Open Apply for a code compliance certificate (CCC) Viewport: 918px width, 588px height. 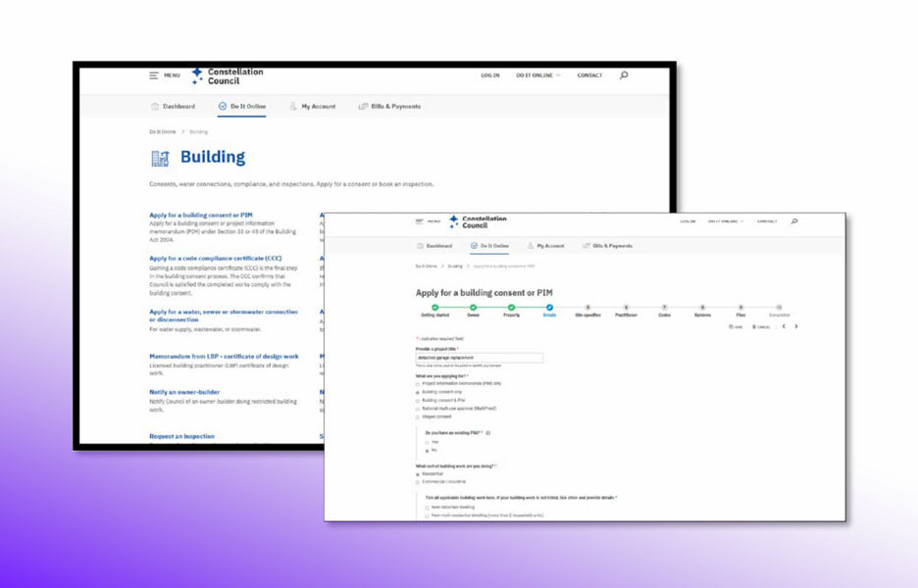click(x=216, y=258)
